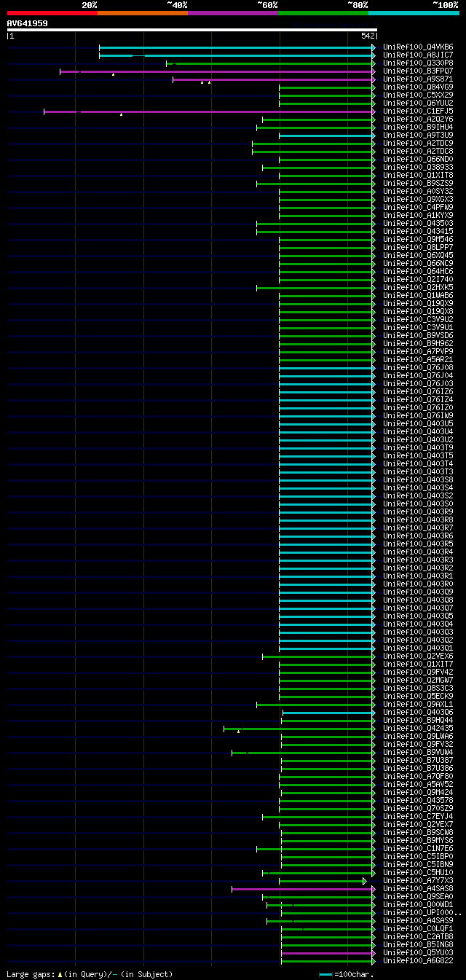466x980 pixels.
Task: Click the cyan alignment bar of UniRef100_A9T3U9
Action: pos(326,136)
